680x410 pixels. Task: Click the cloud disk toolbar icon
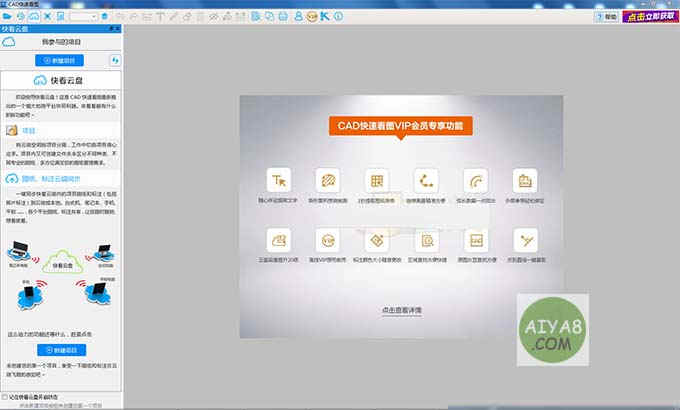tap(33, 16)
